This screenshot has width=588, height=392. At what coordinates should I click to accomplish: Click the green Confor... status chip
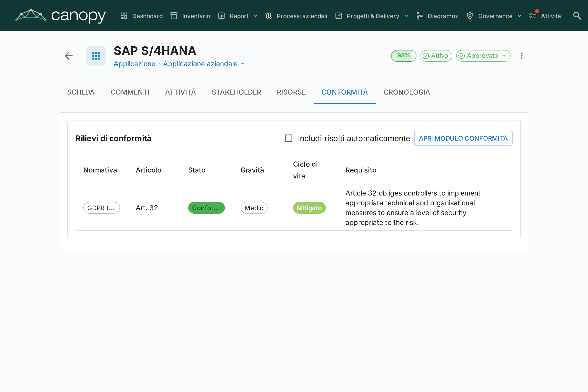[207, 208]
